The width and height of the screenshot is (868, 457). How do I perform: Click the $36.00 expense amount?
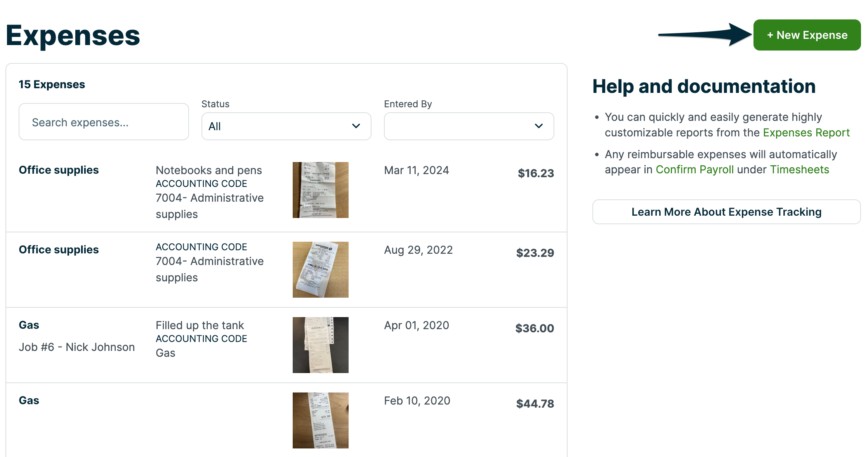point(534,328)
